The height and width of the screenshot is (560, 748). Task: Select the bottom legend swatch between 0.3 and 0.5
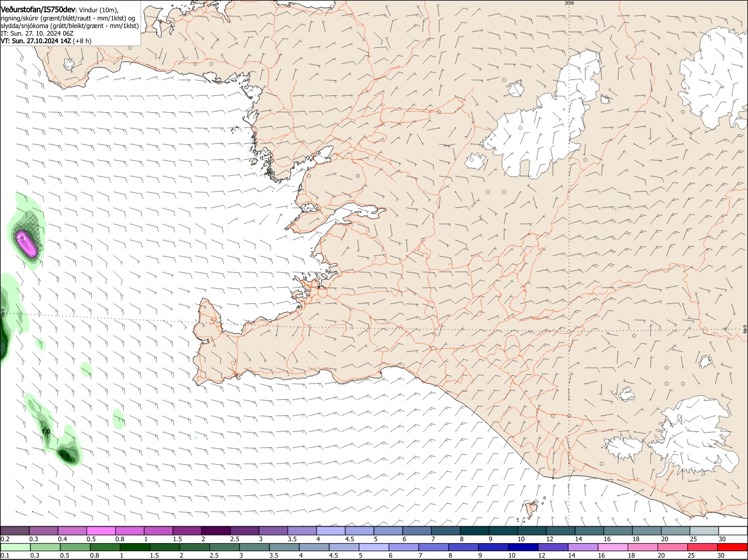click(45, 547)
